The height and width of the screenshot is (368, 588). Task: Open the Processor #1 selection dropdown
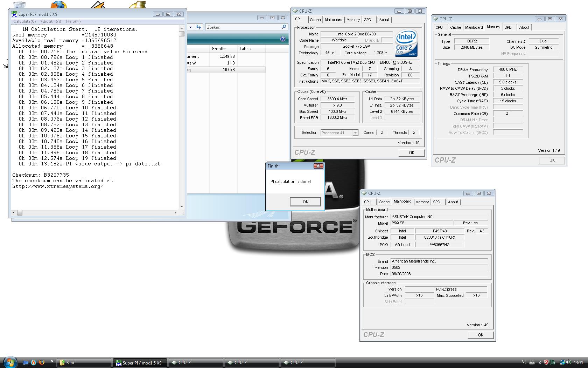339,133
